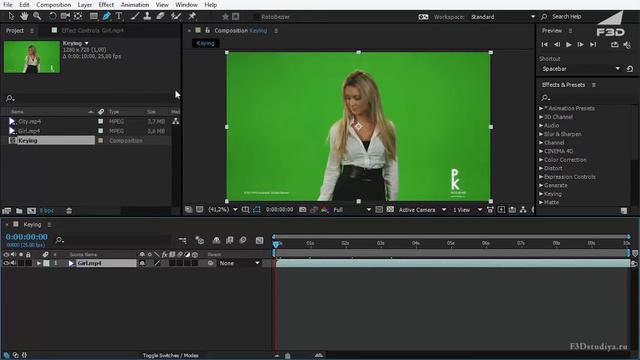Enable motion blur for timeline layers

coord(243,240)
